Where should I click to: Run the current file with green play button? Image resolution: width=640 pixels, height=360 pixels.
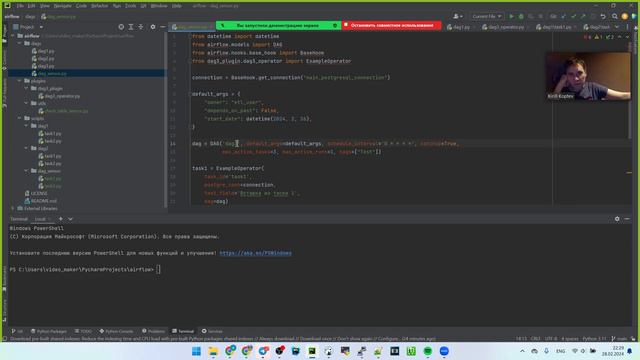pyautogui.click(x=511, y=16)
